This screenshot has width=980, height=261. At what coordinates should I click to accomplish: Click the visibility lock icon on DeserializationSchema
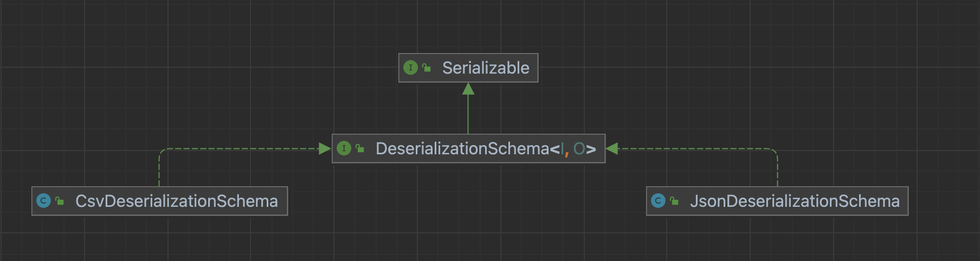click(360, 148)
